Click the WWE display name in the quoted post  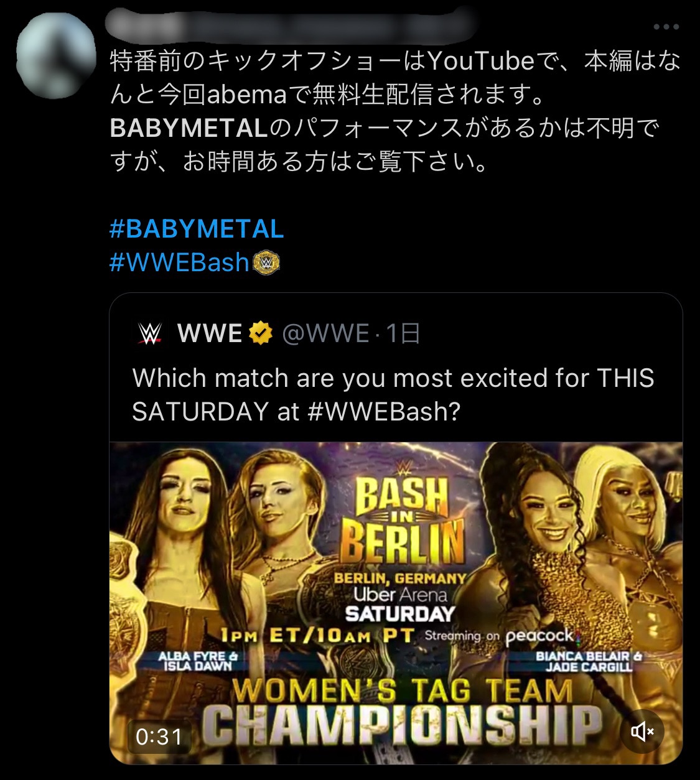click(210, 334)
